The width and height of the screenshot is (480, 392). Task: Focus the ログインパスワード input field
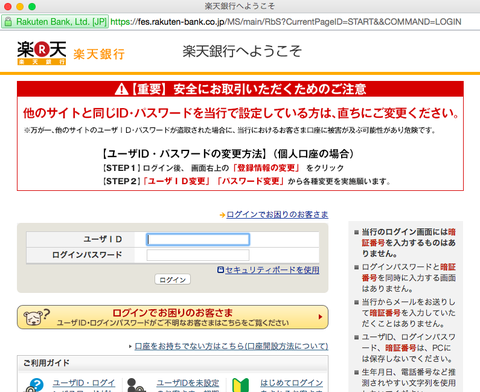[198, 255]
